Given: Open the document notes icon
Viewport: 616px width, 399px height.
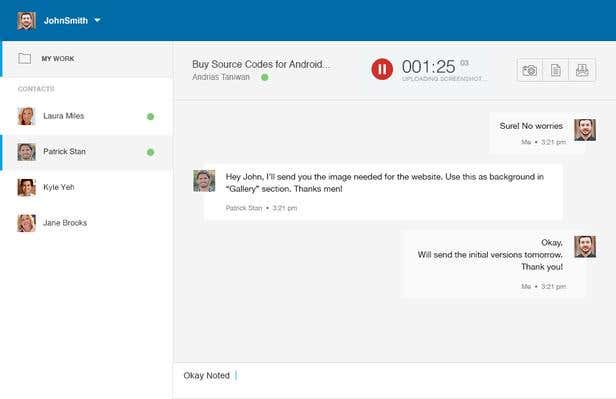Looking at the screenshot, I should [556, 71].
